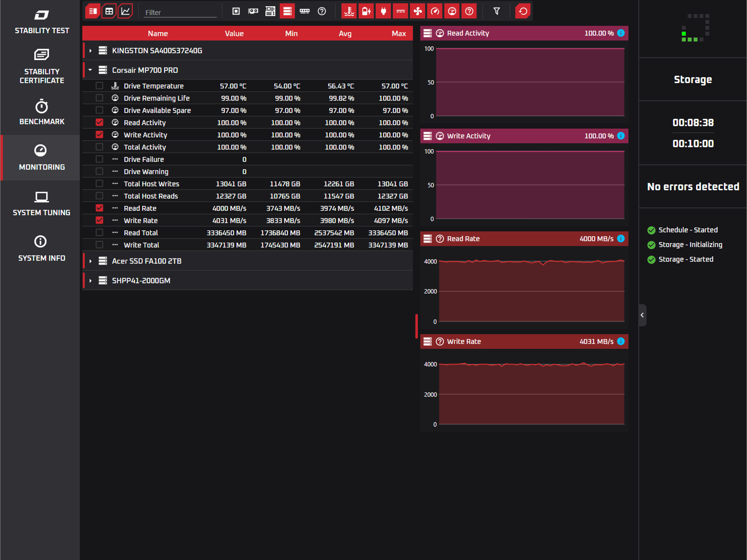Click the red scrollbar beside the sensor table
This screenshot has height=560, width=747.
point(417,326)
